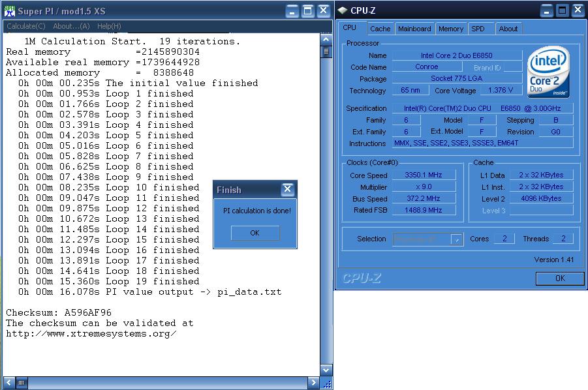Click the 'Real memory =2145890304' line
Image resolution: width=588 pixels, height=390 pixels.
click(x=102, y=52)
